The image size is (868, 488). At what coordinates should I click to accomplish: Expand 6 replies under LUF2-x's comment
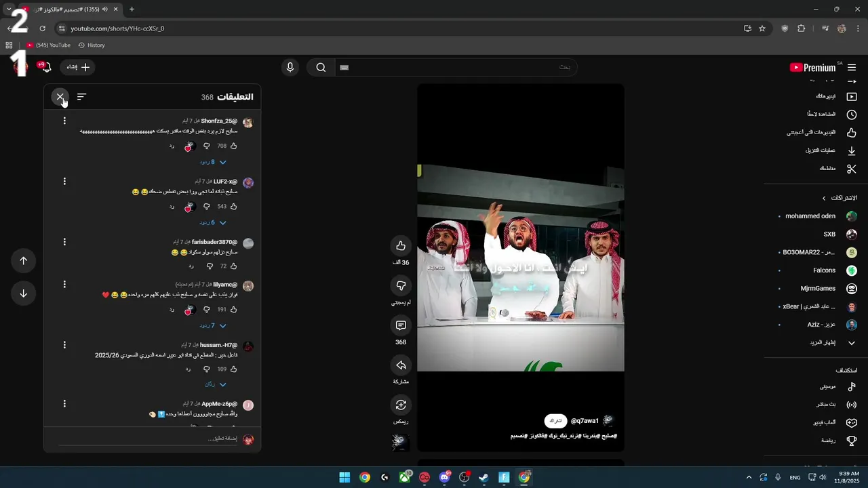coord(213,222)
